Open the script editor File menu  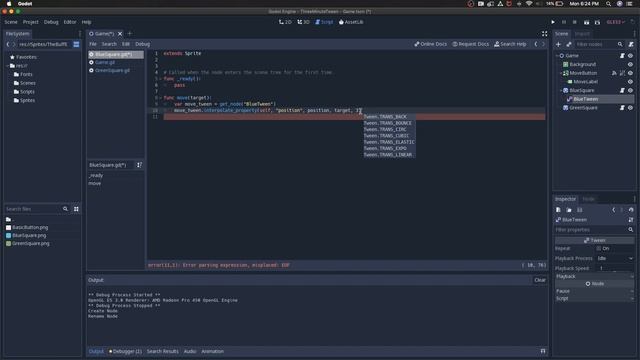pos(93,44)
